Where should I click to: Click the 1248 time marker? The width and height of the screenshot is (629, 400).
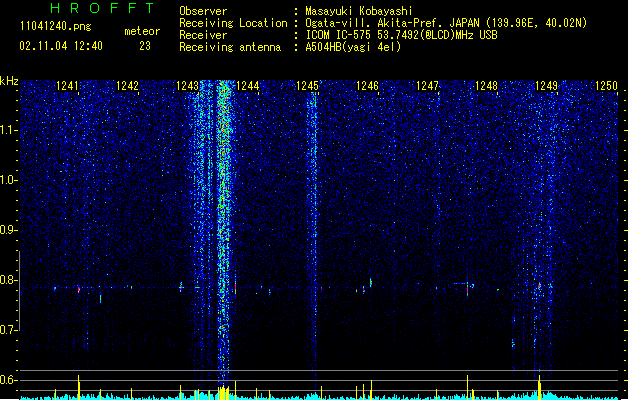coord(486,85)
